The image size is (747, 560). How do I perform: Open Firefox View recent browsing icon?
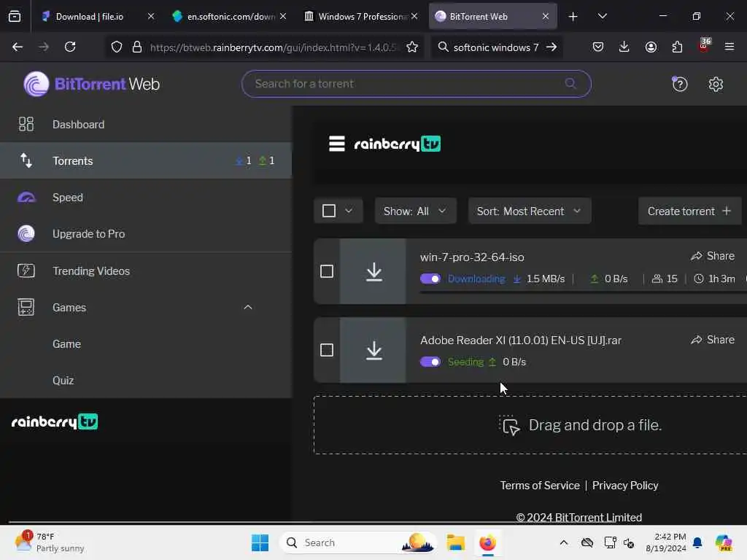pyautogui.click(x=15, y=17)
